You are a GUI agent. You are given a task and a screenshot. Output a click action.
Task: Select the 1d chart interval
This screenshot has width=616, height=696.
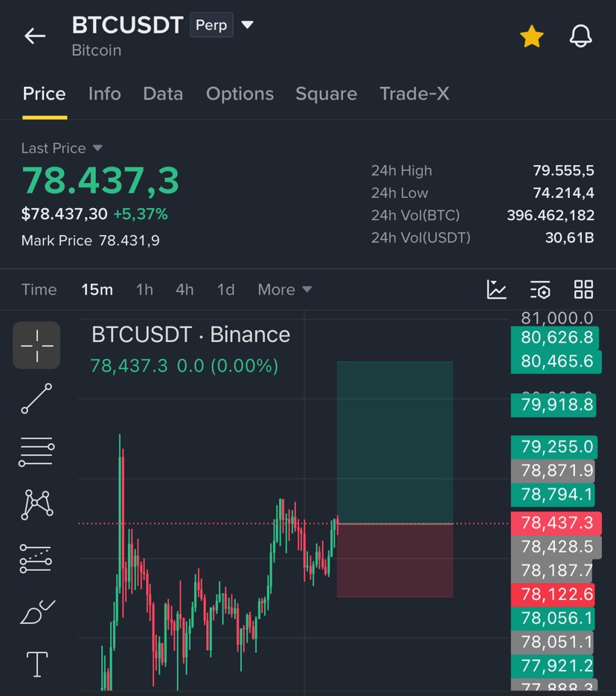click(x=225, y=289)
